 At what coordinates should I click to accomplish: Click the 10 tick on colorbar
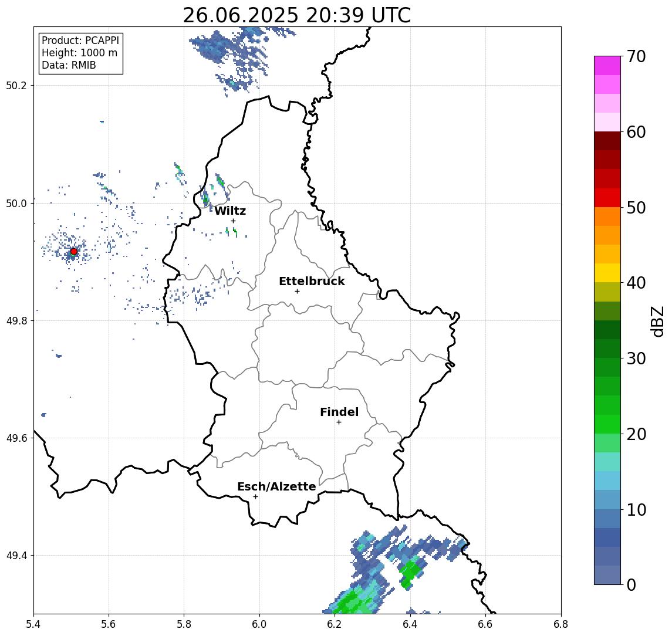point(636,509)
